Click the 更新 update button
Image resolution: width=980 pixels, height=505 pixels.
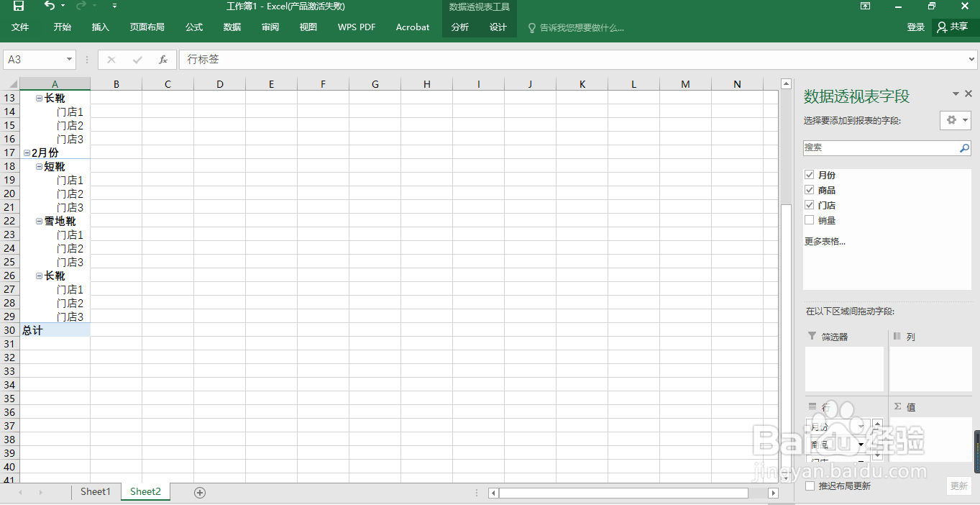click(959, 486)
